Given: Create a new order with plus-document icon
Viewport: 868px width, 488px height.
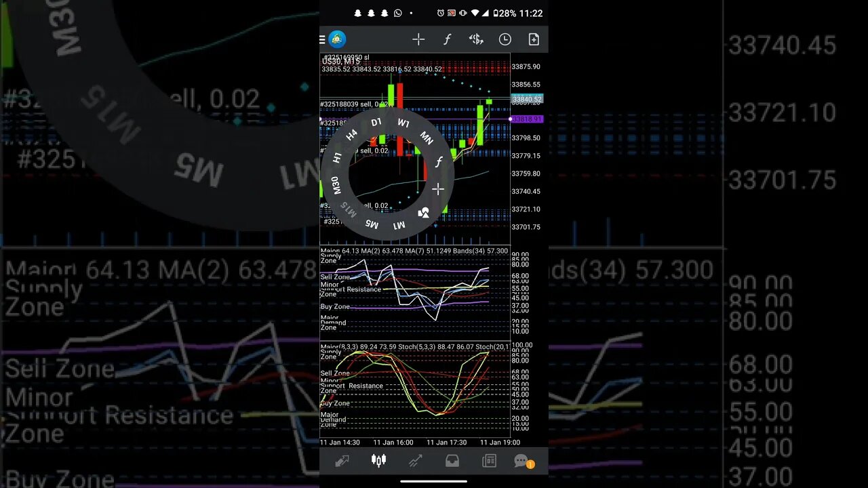Looking at the screenshot, I should tap(534, 39).
